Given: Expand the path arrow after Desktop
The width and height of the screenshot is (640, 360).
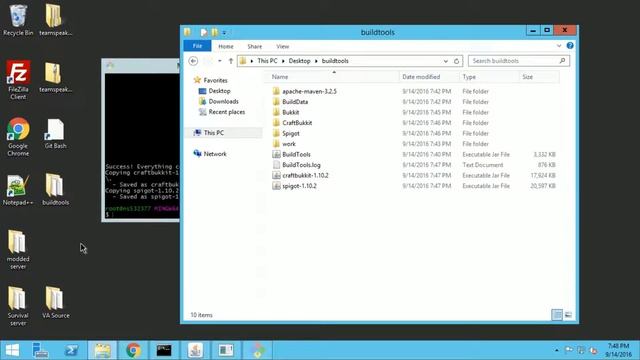Looking at the screenshot, I should tap(316, 61).
